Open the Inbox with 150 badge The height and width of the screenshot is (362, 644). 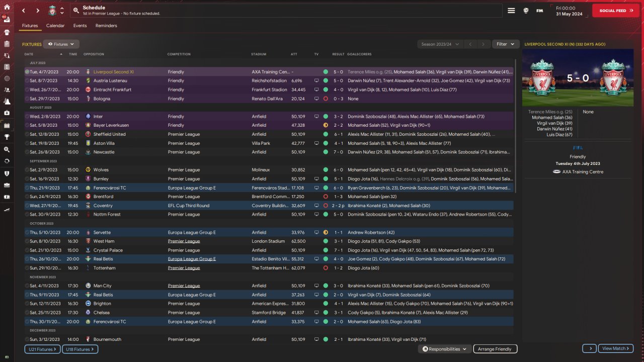[x=7, y=19]
